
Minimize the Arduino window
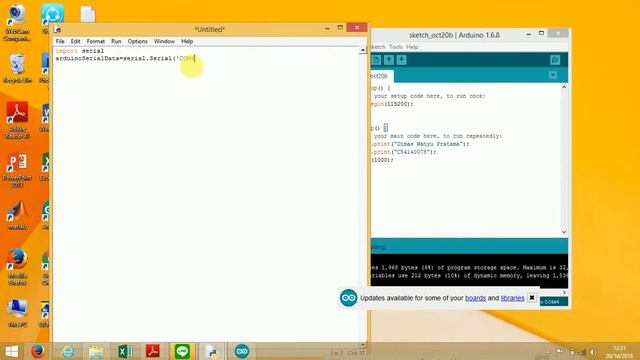(529, 34)
